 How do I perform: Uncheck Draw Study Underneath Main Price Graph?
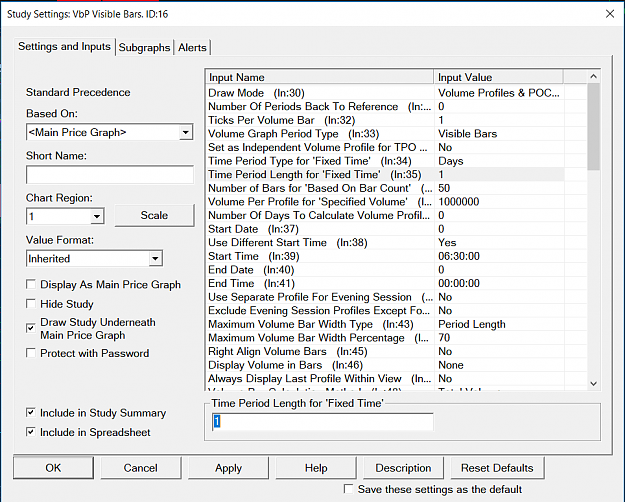pyautogui.click(x=31, y=328)
